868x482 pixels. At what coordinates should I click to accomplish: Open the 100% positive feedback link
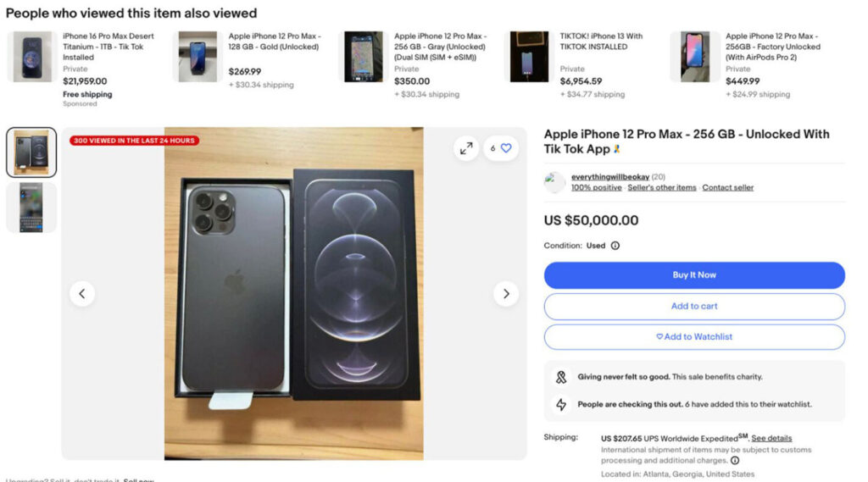pos(596,188)
